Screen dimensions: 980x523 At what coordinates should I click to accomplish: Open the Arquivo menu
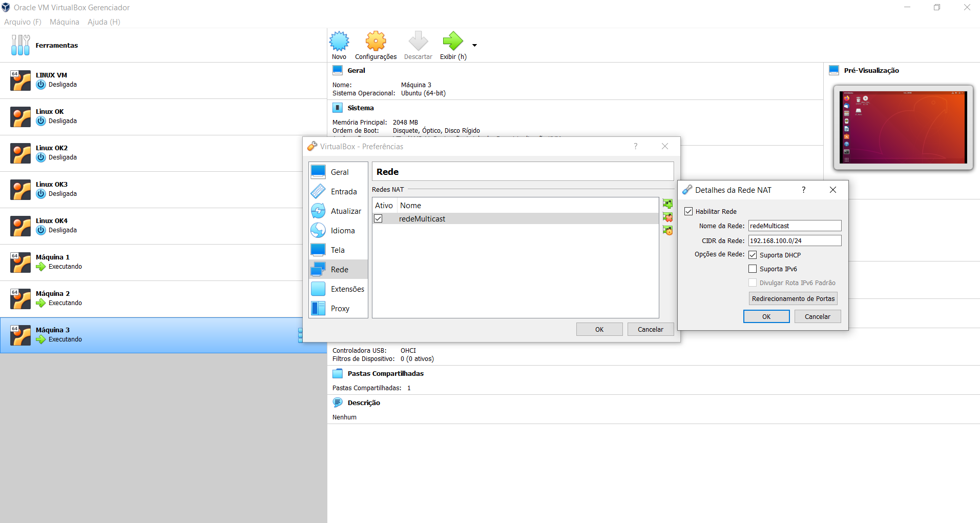coord(23,22)
